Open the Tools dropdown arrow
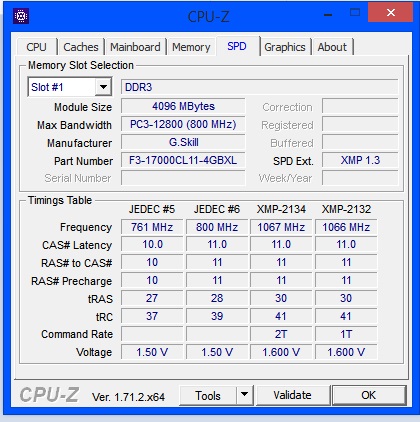Image resolution: width=420 pixels, height=422 pixels. click(245, 396)
